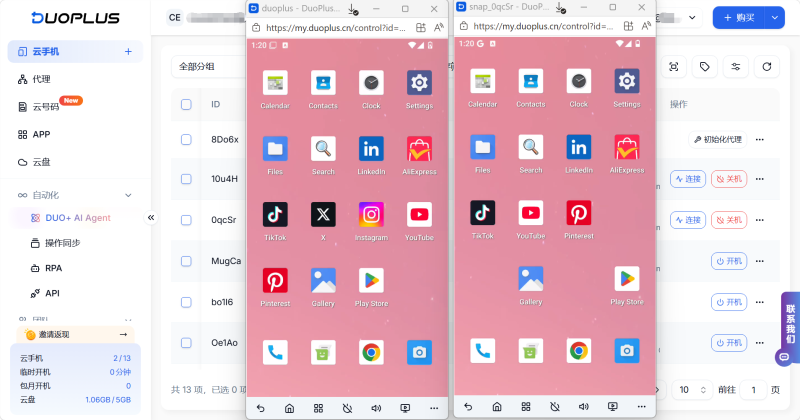Tick the checkbox for device 8Do6x

tap(186, 139)
